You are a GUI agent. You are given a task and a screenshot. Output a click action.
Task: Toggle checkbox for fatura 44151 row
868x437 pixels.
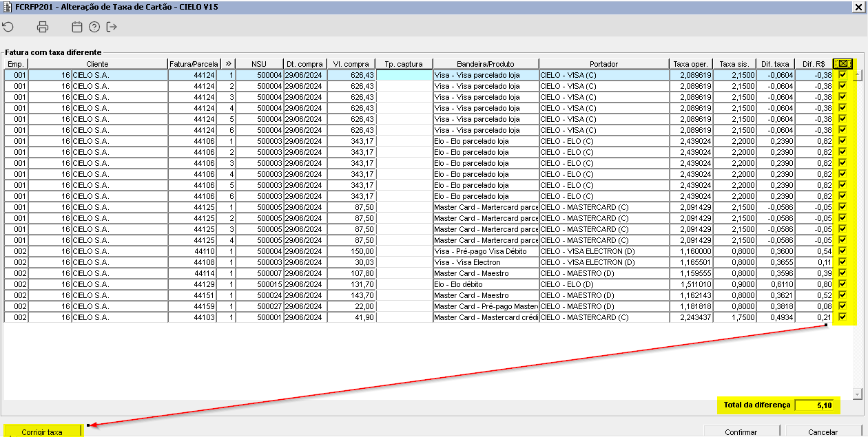[x=842, y=295]
